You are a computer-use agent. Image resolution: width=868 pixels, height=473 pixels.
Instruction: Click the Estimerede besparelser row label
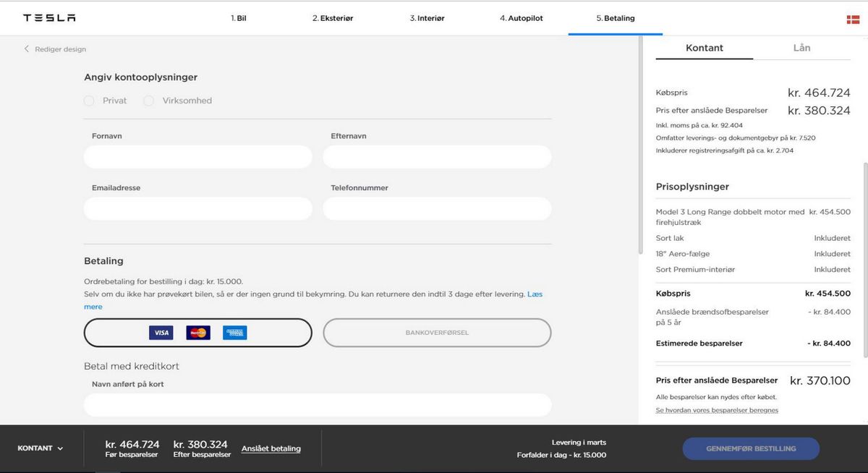click(x=699, y=344)
